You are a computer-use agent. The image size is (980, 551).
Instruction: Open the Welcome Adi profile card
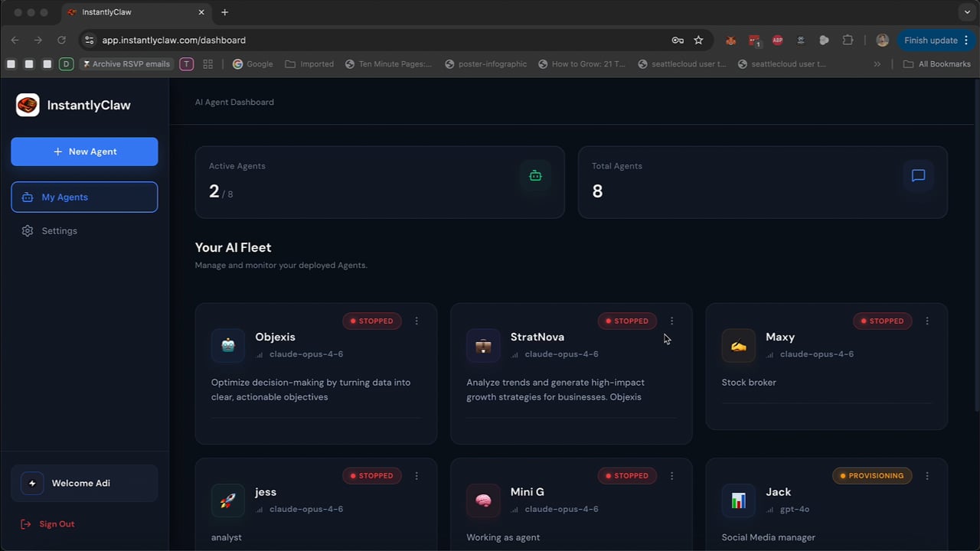tap(84, 484)
